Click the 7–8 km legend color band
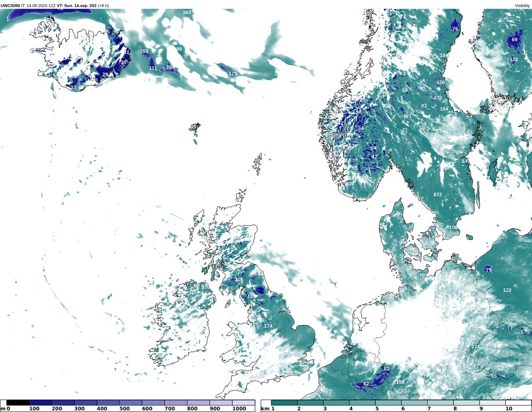Image resolution: width=532 pixels, height=412 pixels. 441,402
